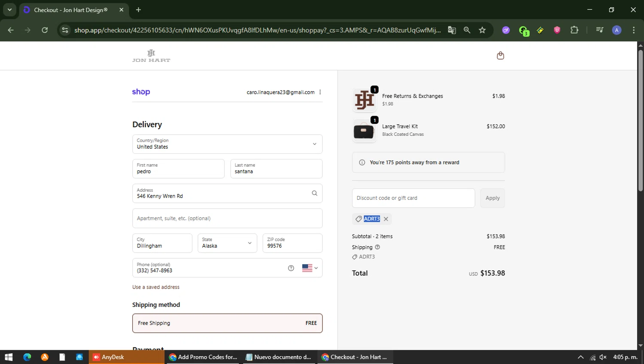Click the phone help question mark icon
Image resolution: width=644 pixels, height=364 pixels.
(291, 268)
